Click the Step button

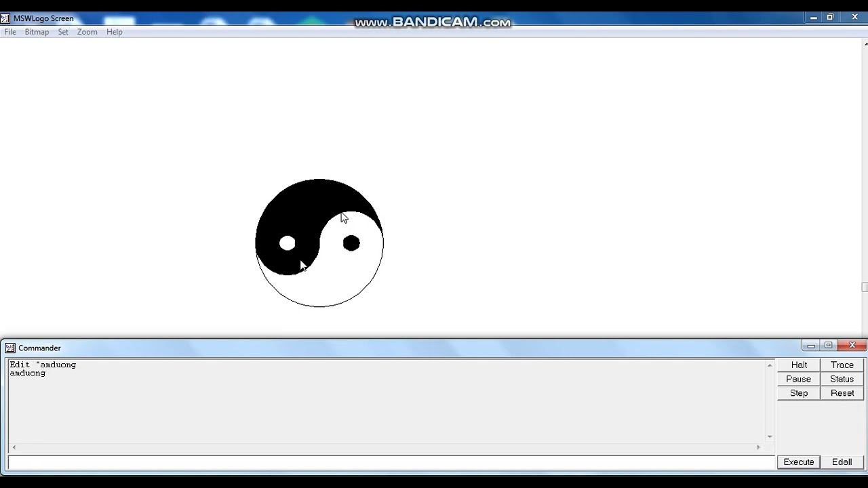[799, 393]
